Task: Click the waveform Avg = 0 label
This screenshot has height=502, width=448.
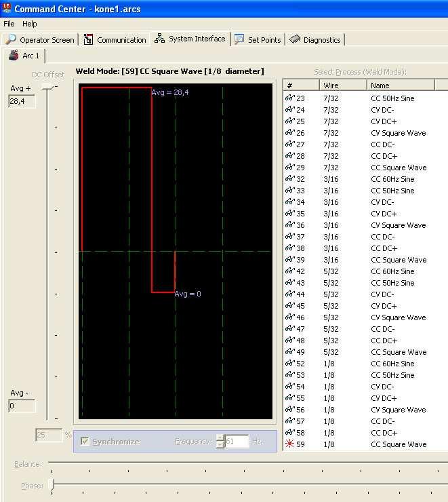Action: pos(188,294)
